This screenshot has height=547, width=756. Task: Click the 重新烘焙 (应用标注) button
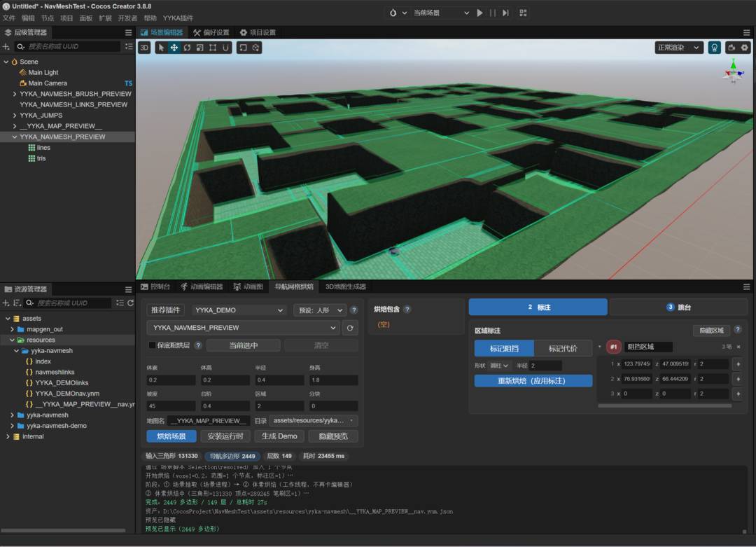pos(533,381)
